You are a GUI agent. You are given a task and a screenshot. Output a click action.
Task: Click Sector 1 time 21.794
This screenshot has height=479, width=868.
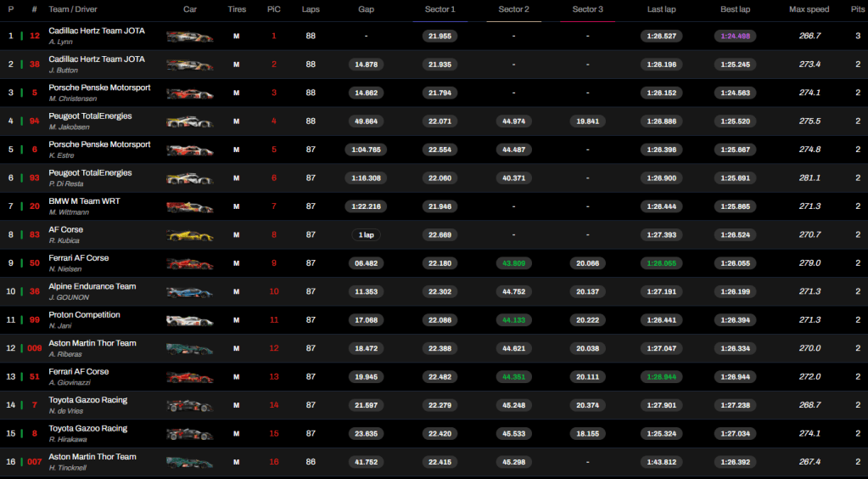click(x=440, y=93)
